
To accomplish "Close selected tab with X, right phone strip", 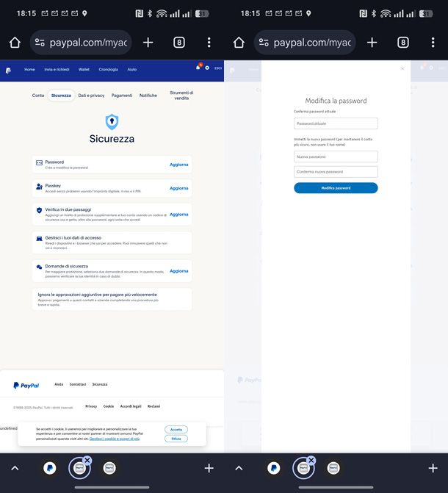I will click(x=311, y=460).
